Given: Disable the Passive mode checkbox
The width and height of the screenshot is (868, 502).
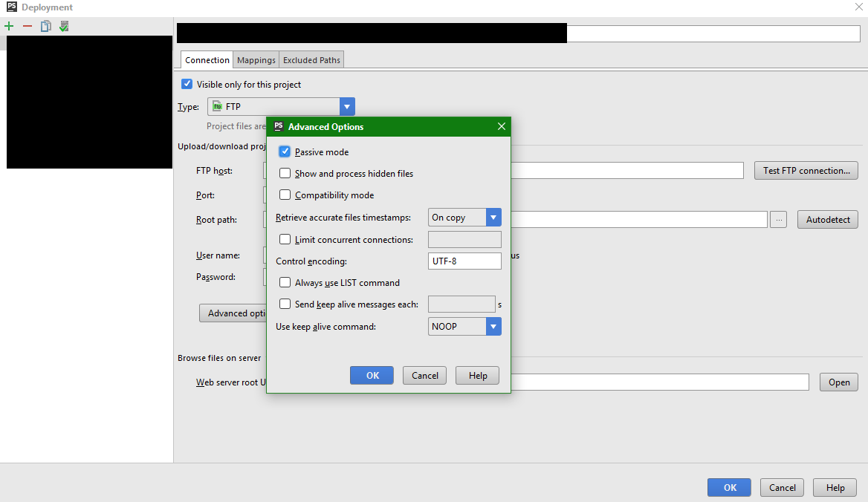Looking at the screenshot, I should [x=285, y=152].
